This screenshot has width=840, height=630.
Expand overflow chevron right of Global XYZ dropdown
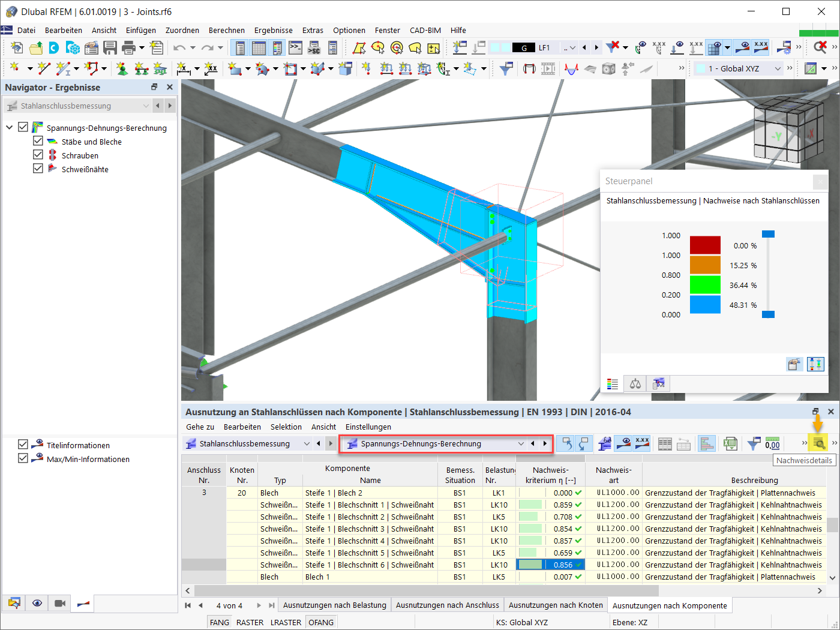pos(790,68)
